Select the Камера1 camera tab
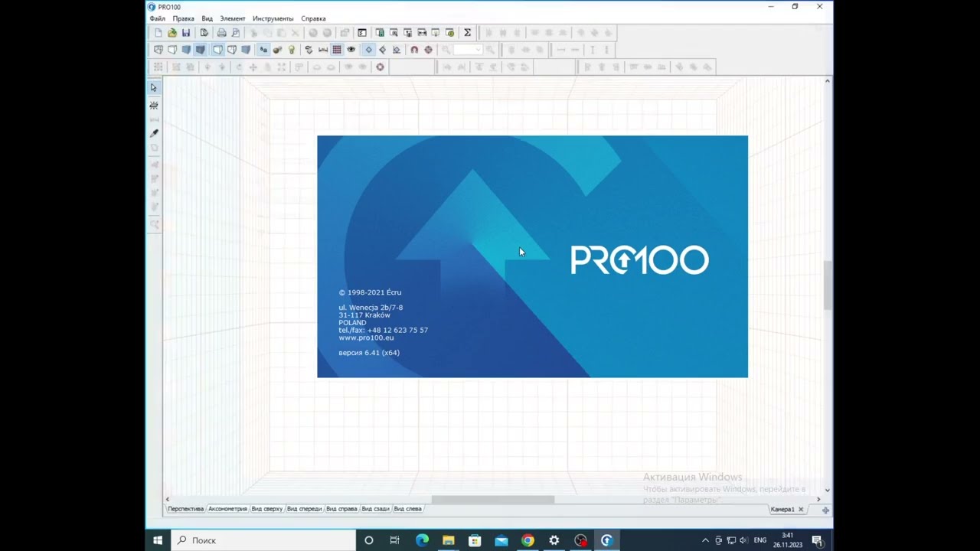This screenshot has width=980, height=551. (782, 510)
